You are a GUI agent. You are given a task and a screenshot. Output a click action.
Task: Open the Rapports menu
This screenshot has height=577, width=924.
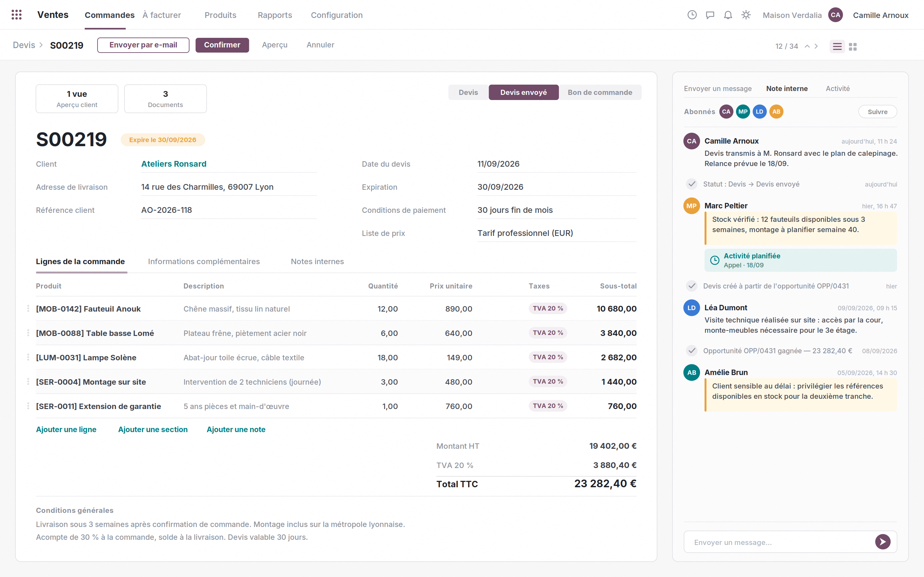coord(275,15)
